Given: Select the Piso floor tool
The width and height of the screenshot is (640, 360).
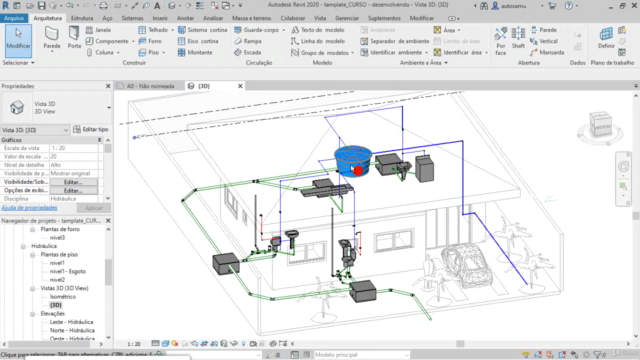Looking at the screenshot, I should [149, 52].
